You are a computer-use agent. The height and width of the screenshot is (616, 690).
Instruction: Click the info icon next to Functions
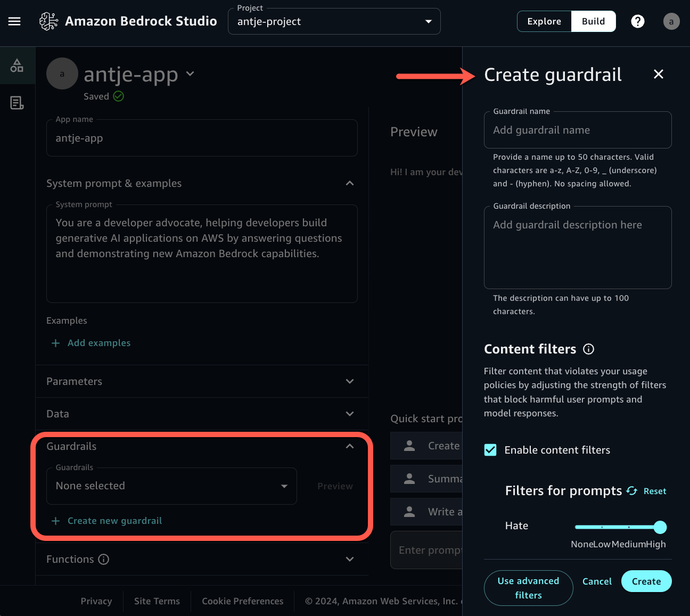tap(104, 559)
